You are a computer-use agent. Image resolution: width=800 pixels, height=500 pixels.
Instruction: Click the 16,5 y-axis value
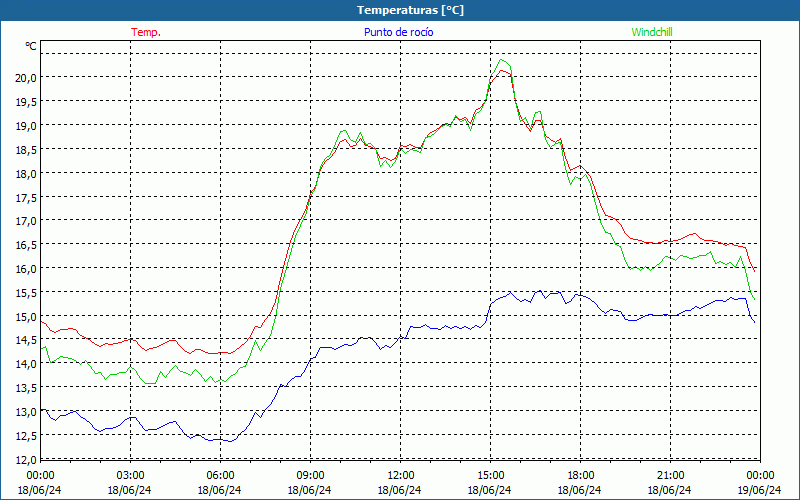[x=26, y=245]
